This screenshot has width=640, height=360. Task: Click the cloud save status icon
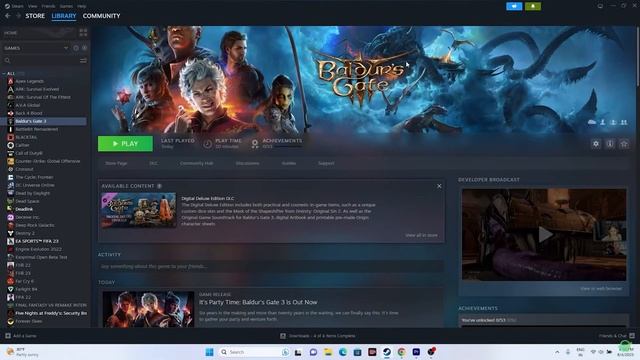tap(592, 122)
